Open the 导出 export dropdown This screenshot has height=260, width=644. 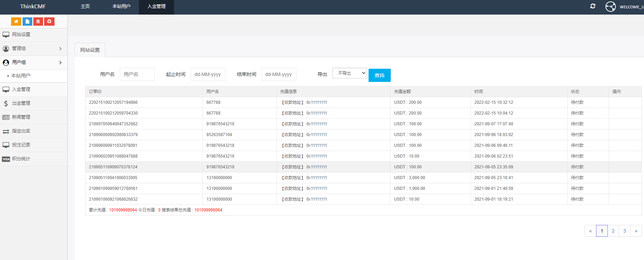[349, 73]
